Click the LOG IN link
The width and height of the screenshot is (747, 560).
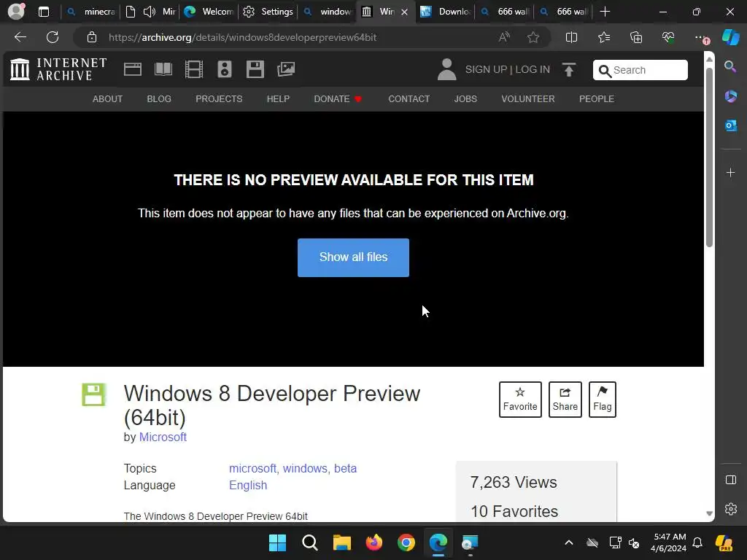(x=533, y=69)
